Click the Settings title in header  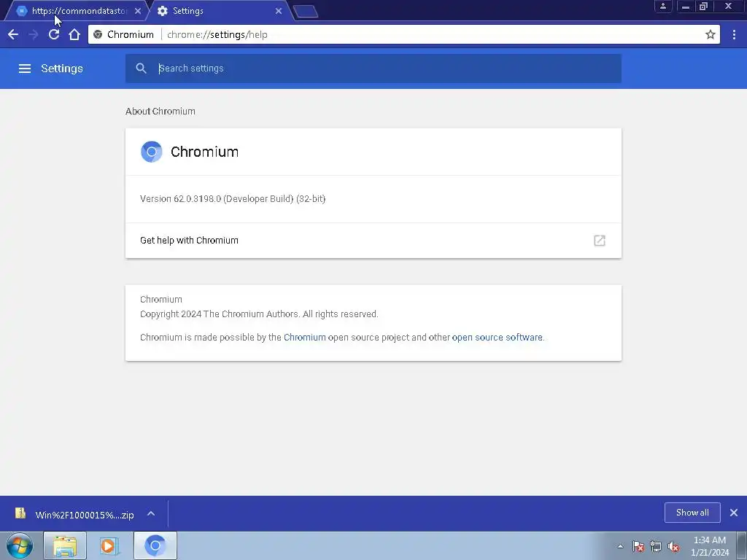tap(62, 68)
